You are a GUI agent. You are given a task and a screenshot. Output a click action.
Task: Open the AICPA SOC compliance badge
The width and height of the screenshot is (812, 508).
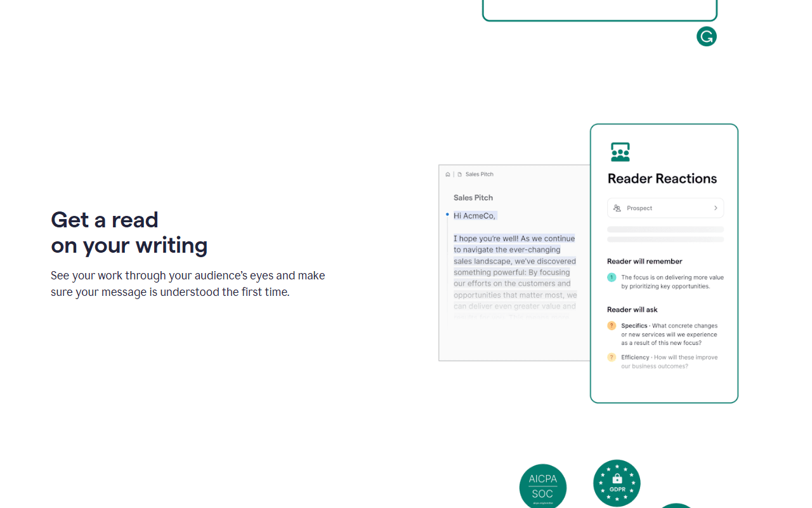(x=543, y=486)
